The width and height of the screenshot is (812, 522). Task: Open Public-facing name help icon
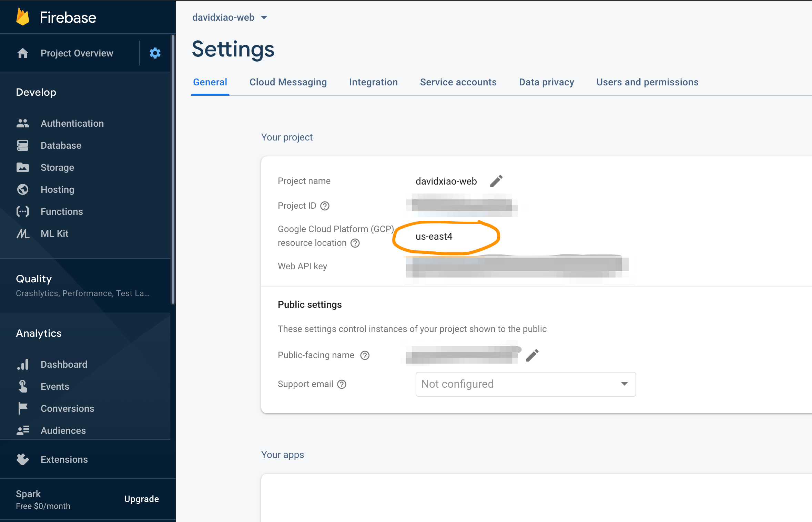pos(365,355)
